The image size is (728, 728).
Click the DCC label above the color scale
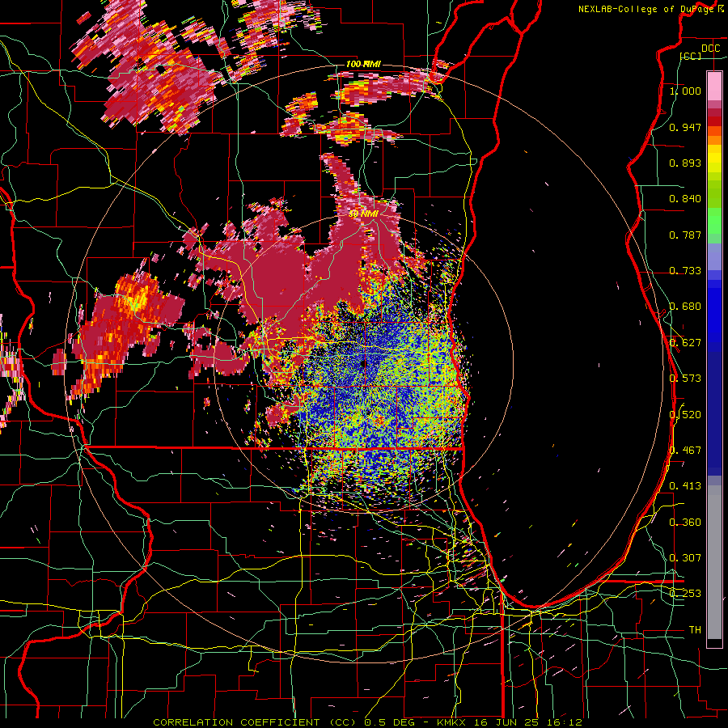[710, 49]
